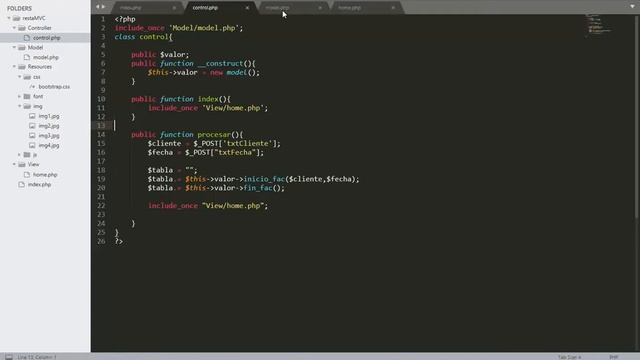Image resolution: width=640 pixels, height=360 pixels.
Task: Click the bootstrap.css file icon
Action: tap(32, 87)
